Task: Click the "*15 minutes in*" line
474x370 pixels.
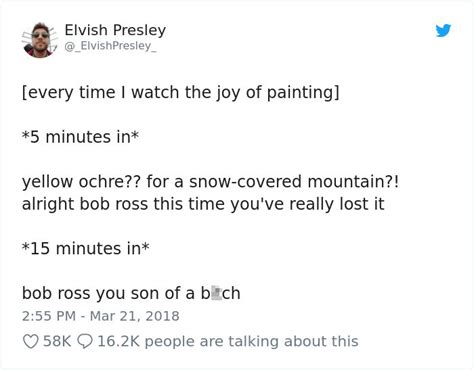Action: (x=86, y=249)
